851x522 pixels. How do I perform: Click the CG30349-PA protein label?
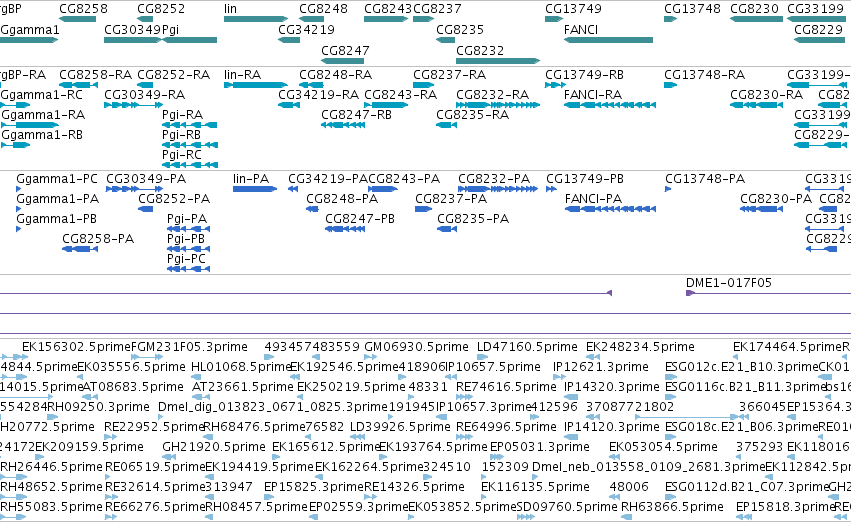[x=146, y=179]
